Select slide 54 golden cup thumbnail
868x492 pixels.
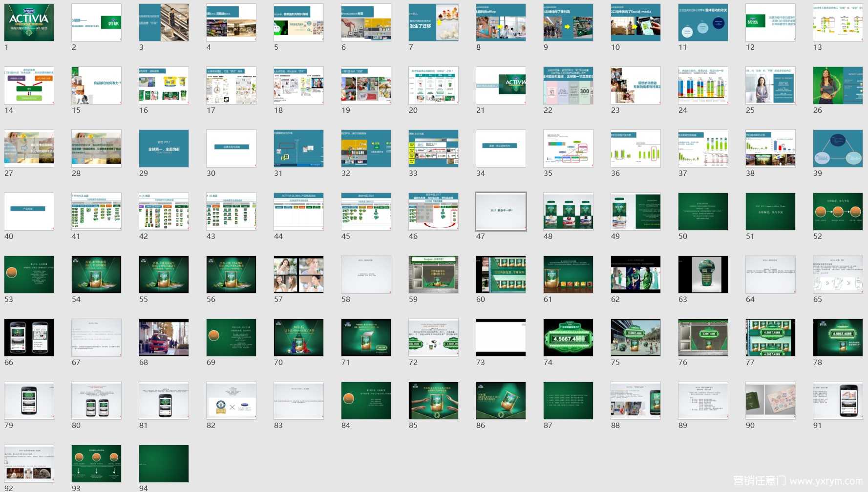pos(97,275)
